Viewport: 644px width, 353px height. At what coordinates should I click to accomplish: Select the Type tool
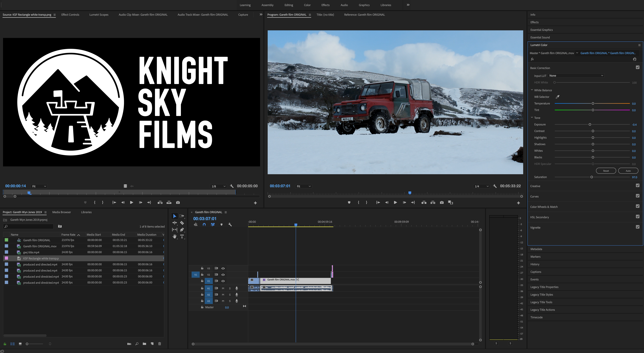coord(182,236)
